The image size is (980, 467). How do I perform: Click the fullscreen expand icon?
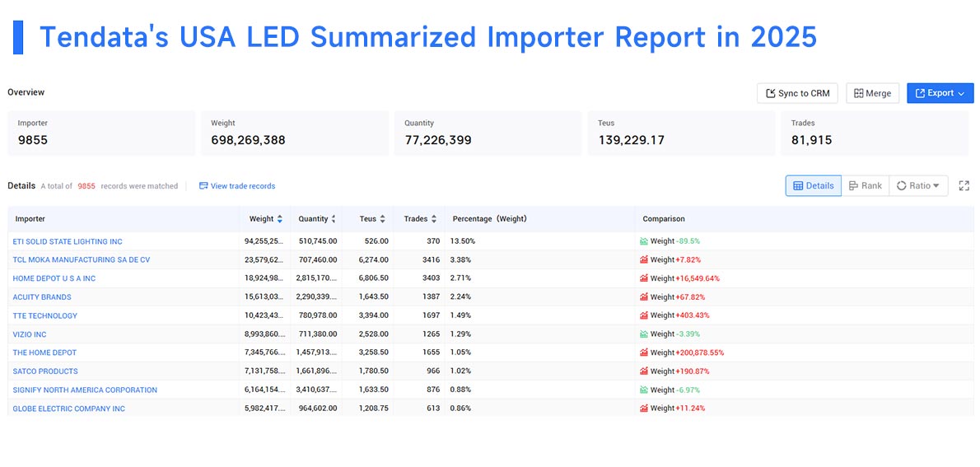(964, 185)
